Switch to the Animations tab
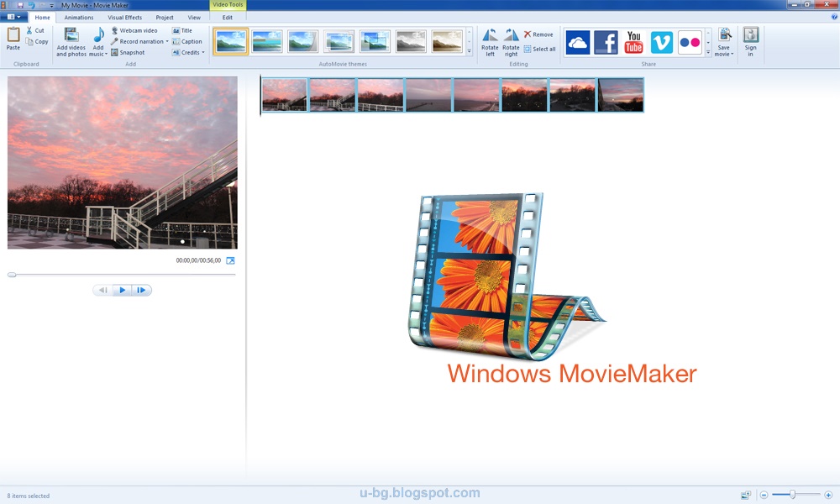Screen dimensions: 840x504 point(79,17)
